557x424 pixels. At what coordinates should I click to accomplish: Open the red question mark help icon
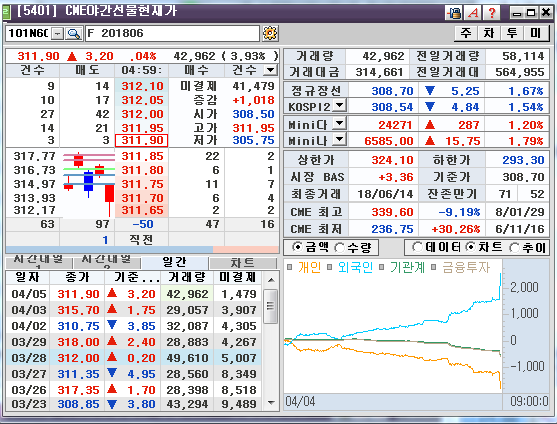[492, 13]
